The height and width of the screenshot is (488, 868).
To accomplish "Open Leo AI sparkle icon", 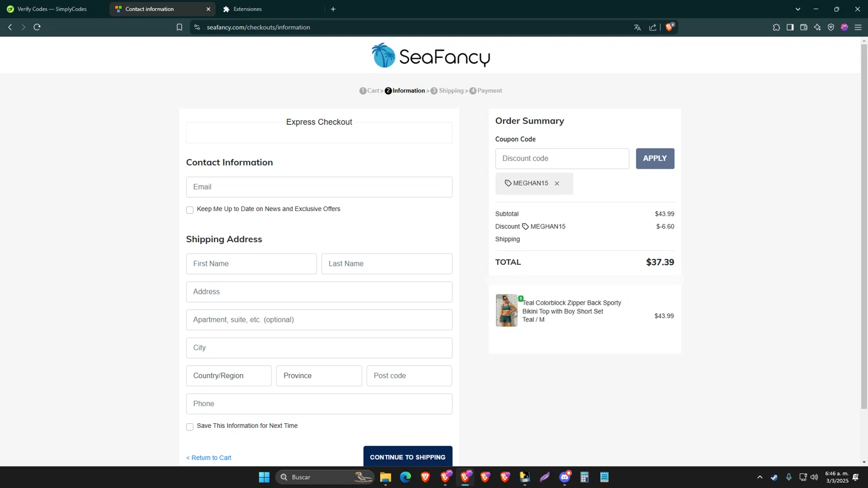I will tap(817, 27).
